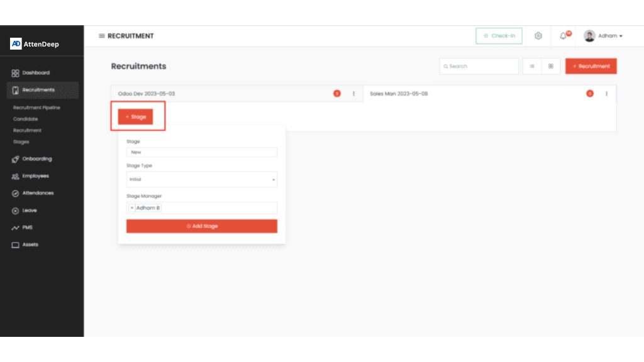Viewport: 644px width, 362px height.
Task: Open notifications bell icon
Action: [563, 36]
